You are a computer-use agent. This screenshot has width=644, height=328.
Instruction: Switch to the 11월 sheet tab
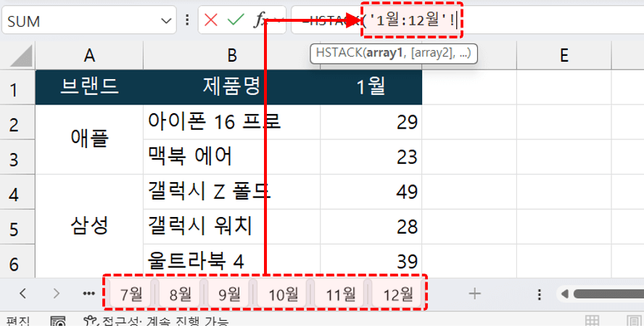point(340,295)
